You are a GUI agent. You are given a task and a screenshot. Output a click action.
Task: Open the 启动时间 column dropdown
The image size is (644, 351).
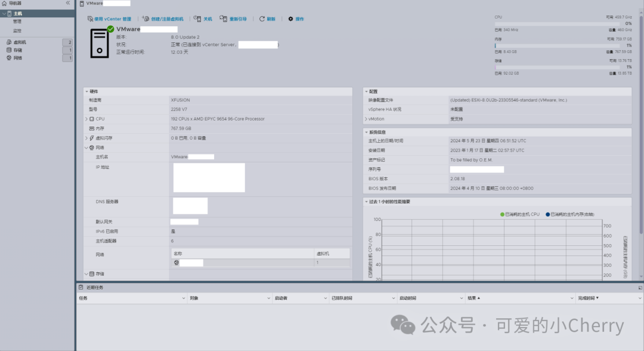(x=461, y=298)
